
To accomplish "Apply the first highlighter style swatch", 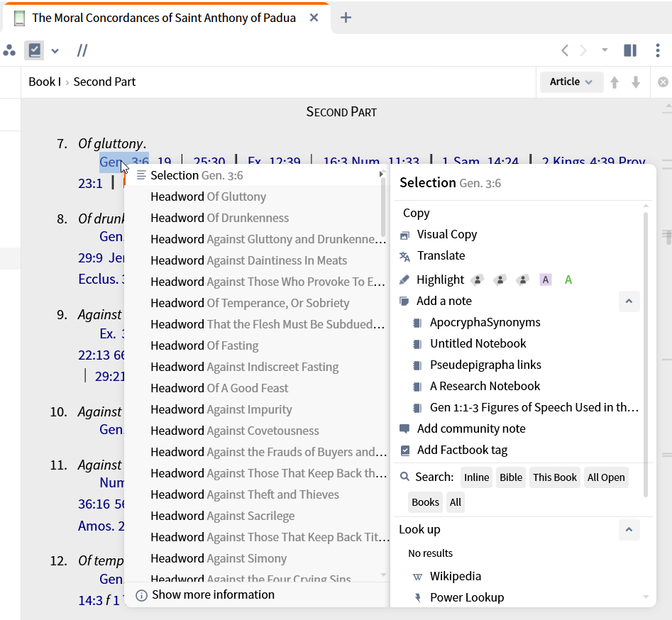I will [478, 279].
